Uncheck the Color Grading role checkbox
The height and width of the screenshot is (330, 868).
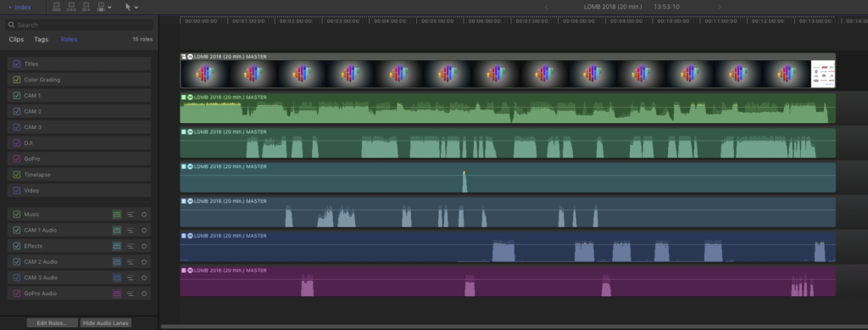tap(17, 80)
